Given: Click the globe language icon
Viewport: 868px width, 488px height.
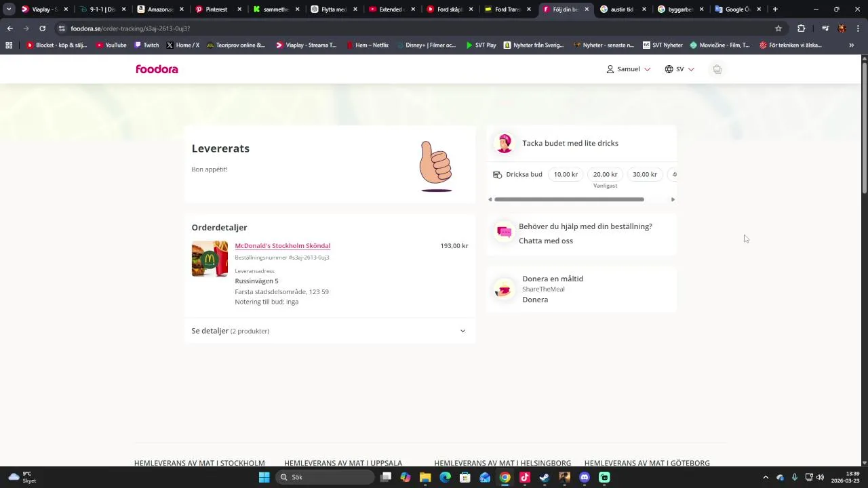Looking at the screenshot, I should (669, 69).
